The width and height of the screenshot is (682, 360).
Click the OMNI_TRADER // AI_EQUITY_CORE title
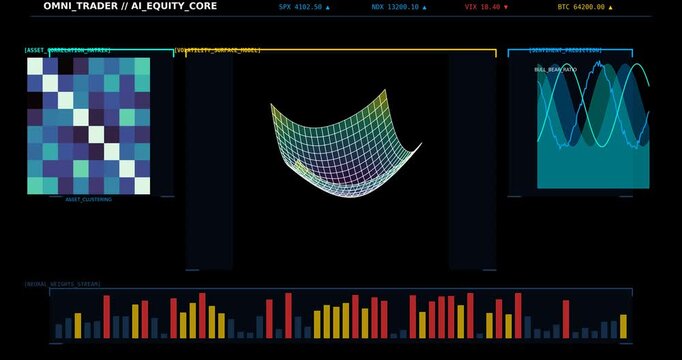coord(130,6)
